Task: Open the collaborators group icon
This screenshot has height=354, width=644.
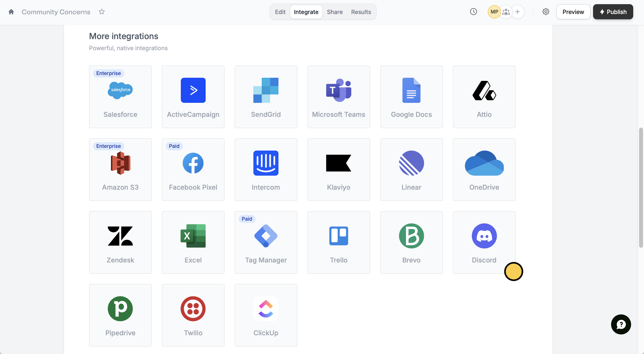Action: pos(506,12)
